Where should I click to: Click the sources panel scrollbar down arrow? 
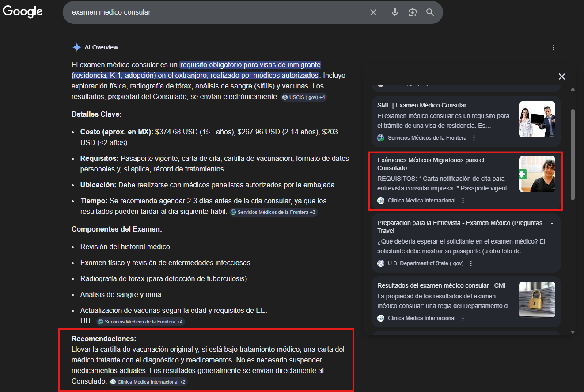coord(573,332)
